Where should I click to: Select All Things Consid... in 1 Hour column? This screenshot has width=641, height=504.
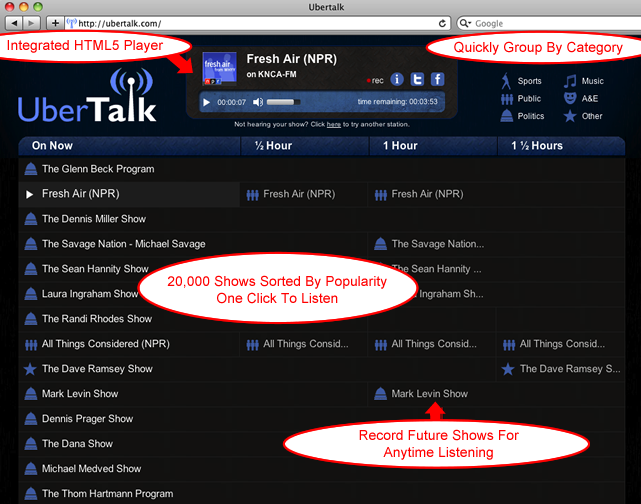click(x=434, y=344)
